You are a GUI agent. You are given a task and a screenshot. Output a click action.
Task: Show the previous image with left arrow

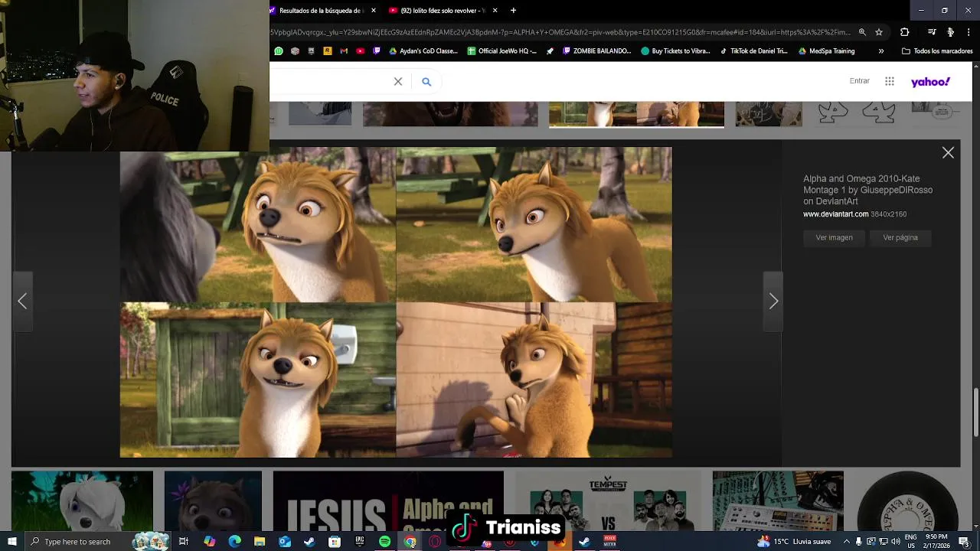(x=22, y=302)
